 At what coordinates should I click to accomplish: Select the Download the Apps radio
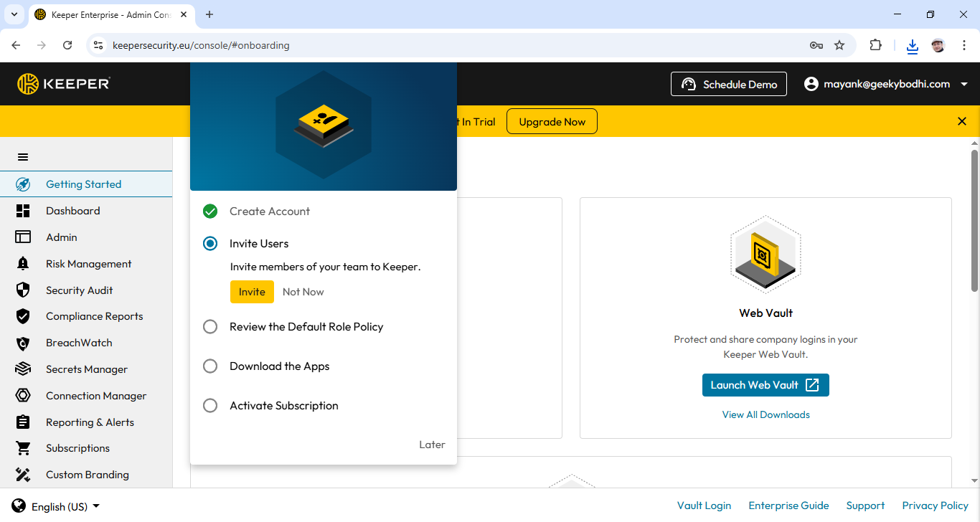[210, 366]
